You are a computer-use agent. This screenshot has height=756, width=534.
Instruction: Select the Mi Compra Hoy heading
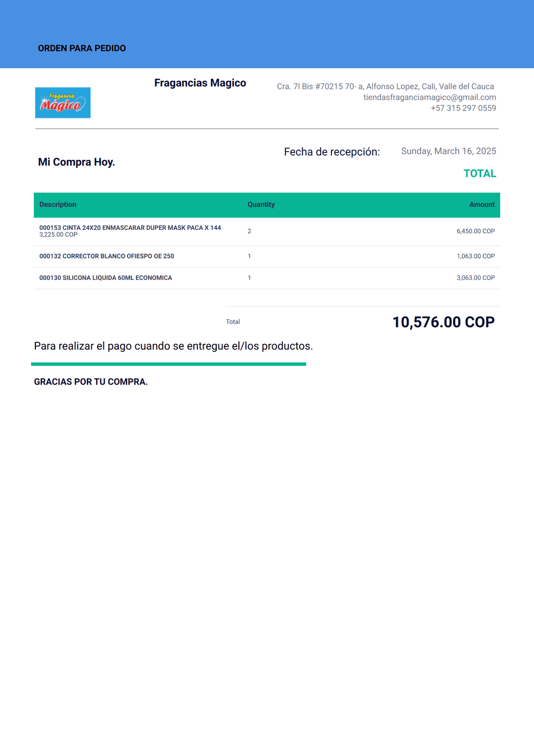(x=76, y=162)
